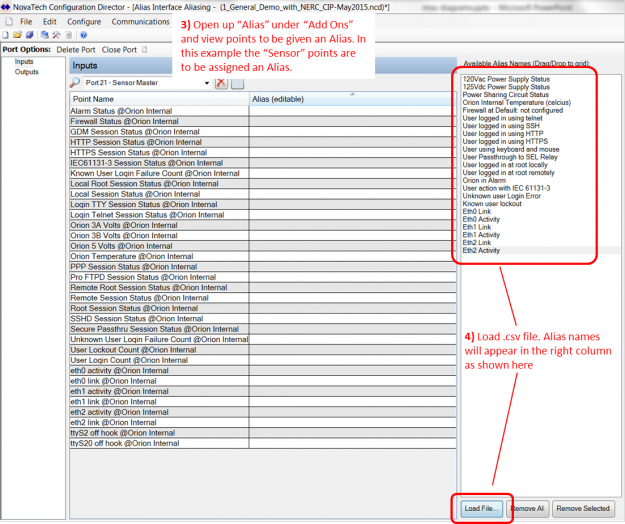Select 'Known user lockout' alias name
The height and width of the screenshot is (524, 625).
coord(492,203)
